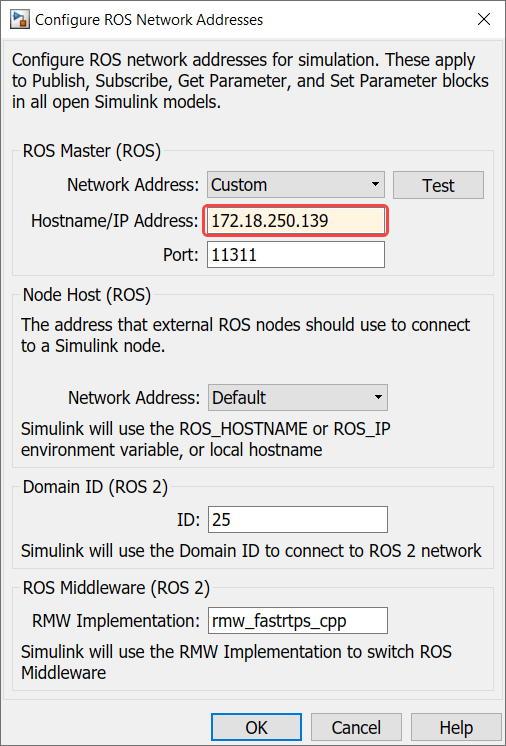Test the ROS Master connection

438,185
